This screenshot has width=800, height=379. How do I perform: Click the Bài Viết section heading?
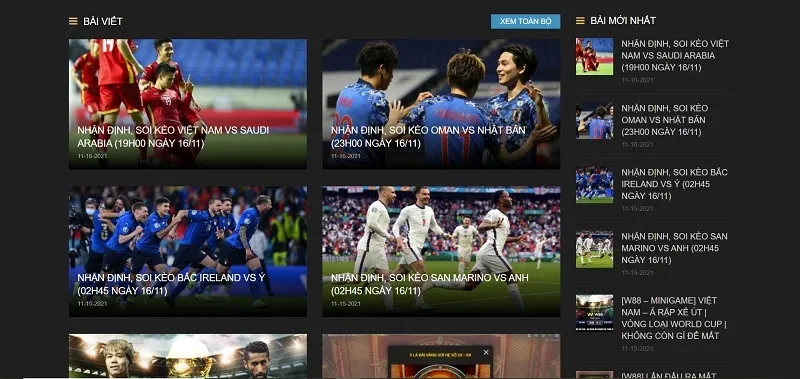[x=103, y=21]
